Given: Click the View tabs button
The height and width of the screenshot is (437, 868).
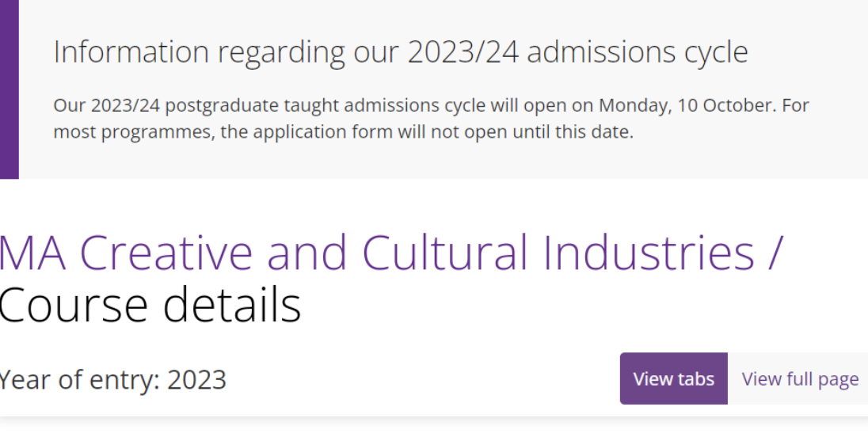Looking at the screenshot, I should (x=673, y=379).
